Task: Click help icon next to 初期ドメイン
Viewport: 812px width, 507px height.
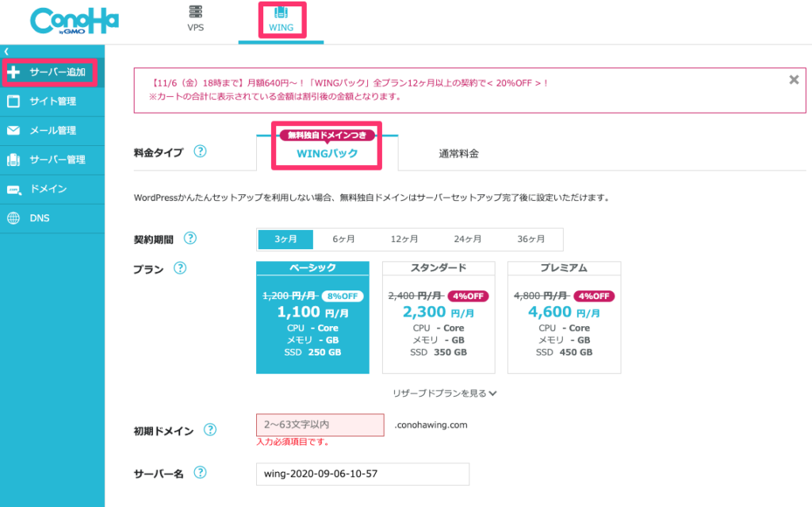Action: [x=209, y=430]
